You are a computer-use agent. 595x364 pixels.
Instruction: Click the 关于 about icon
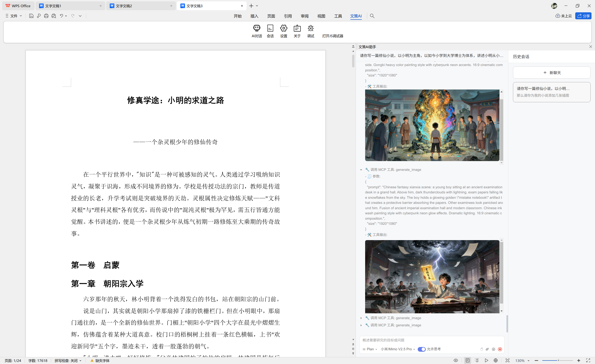click(297, 31)
